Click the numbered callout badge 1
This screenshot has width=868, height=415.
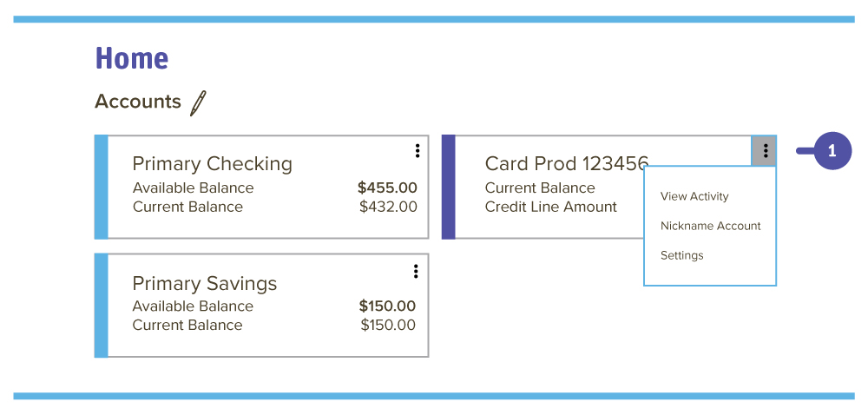[832, 151]
